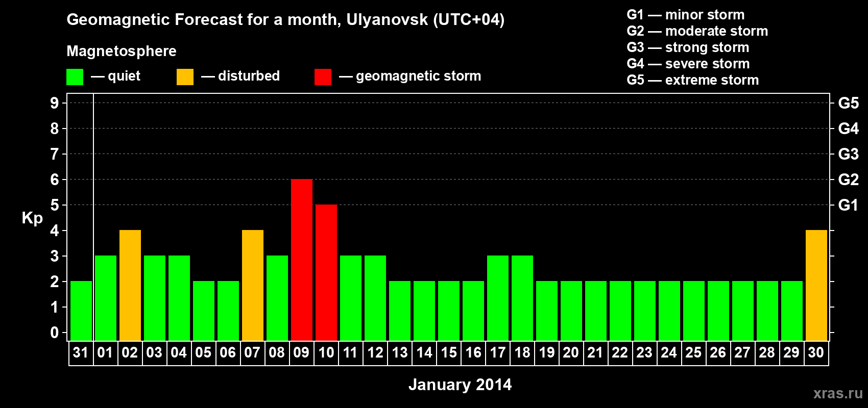Click the 'geomagnetic storm' legend text

(419, 76)
